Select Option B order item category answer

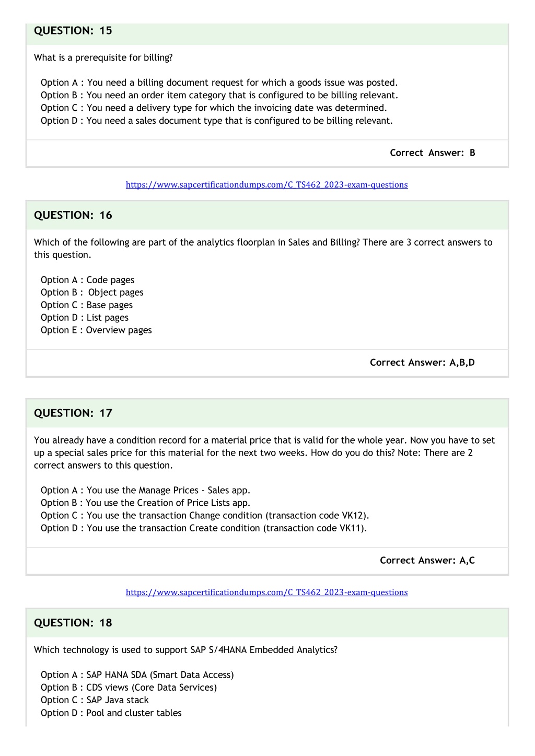pos(219,95)
